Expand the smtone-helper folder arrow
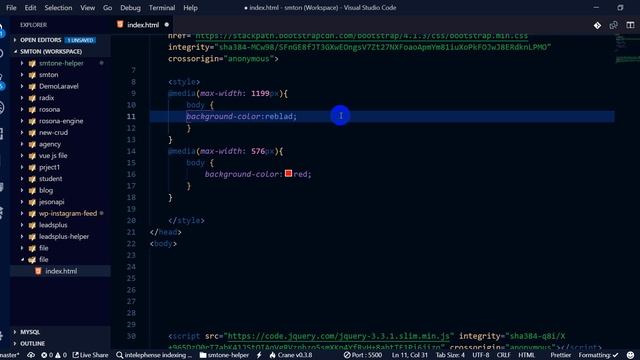Image resolution: width=640 pixels, height=360 pixels. (22, 63)
